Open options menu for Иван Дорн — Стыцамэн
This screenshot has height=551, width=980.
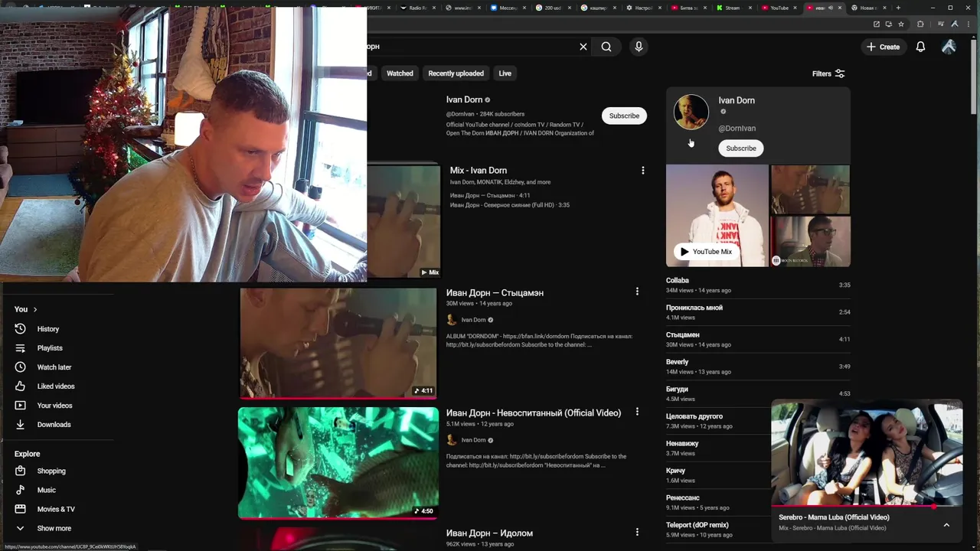(637, 292)
